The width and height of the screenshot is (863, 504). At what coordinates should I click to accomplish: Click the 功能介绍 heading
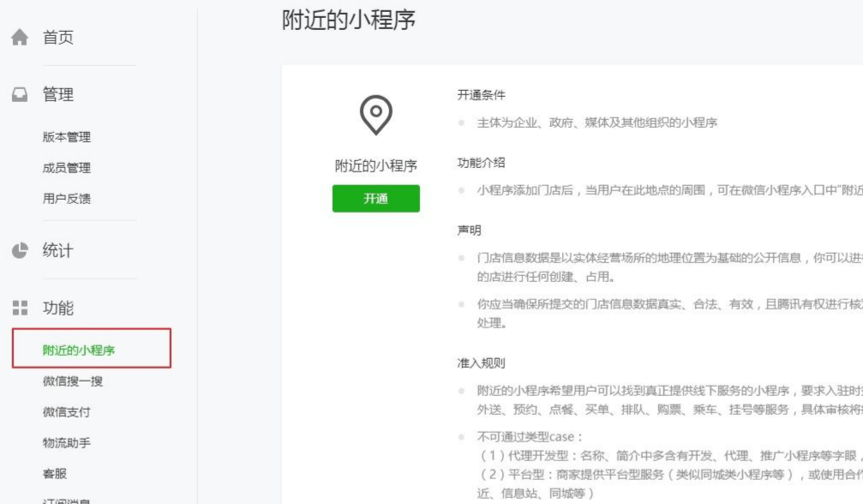(x=481, y=163)
